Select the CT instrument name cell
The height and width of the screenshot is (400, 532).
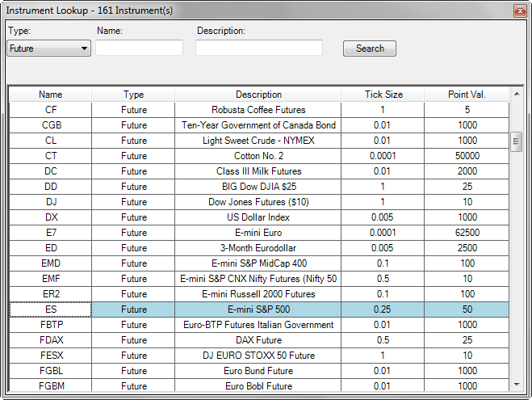[51, 156]
